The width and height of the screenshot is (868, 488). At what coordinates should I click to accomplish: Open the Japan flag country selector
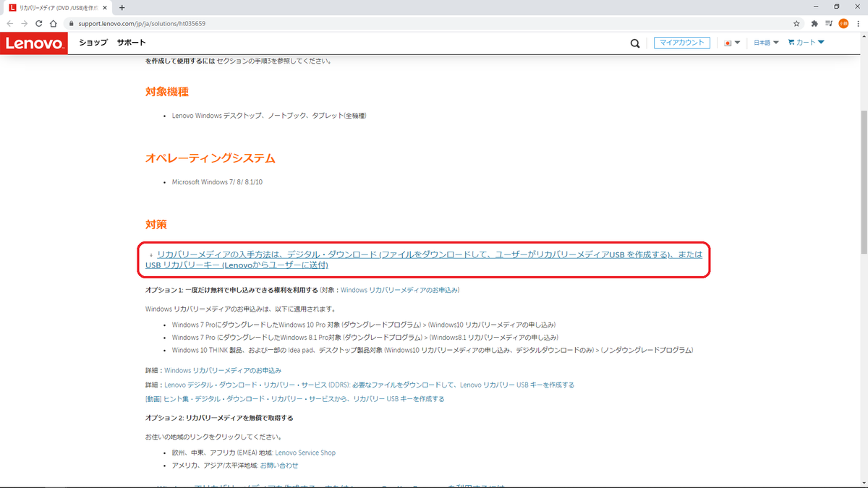pyautogui.click(x=732, y=43)
